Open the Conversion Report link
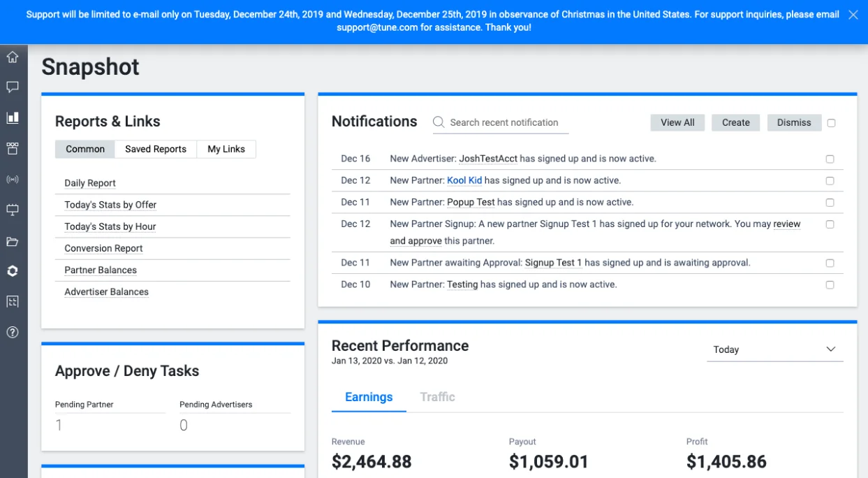Image resolution: width=868 pixels, height=478 pixels. coord(103,248)
